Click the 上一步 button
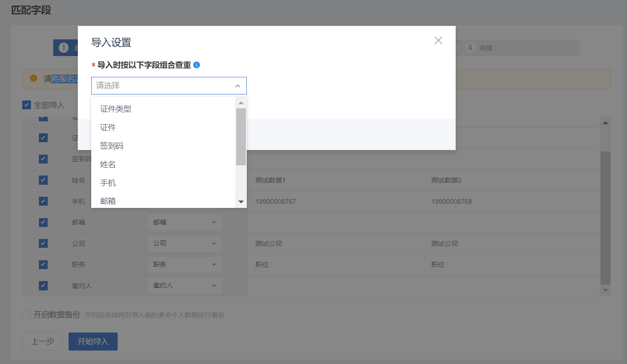Screen dimensions: 627x364 point(43,342)
